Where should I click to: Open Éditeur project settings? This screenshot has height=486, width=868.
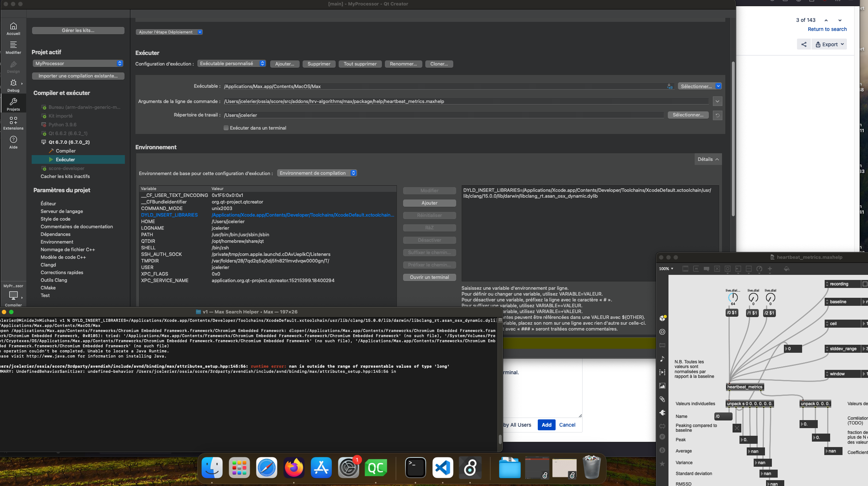pyautogui.click(x=48, y=204)
